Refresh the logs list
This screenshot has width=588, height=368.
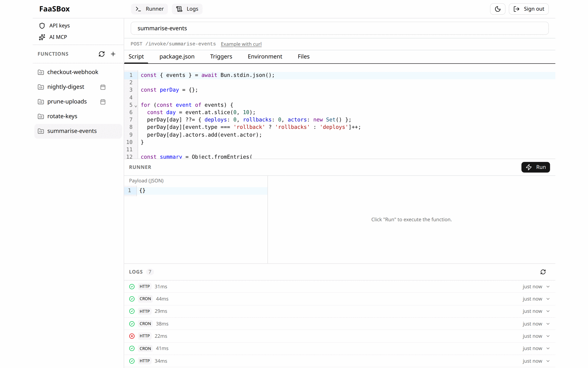[x=543, y=272]
